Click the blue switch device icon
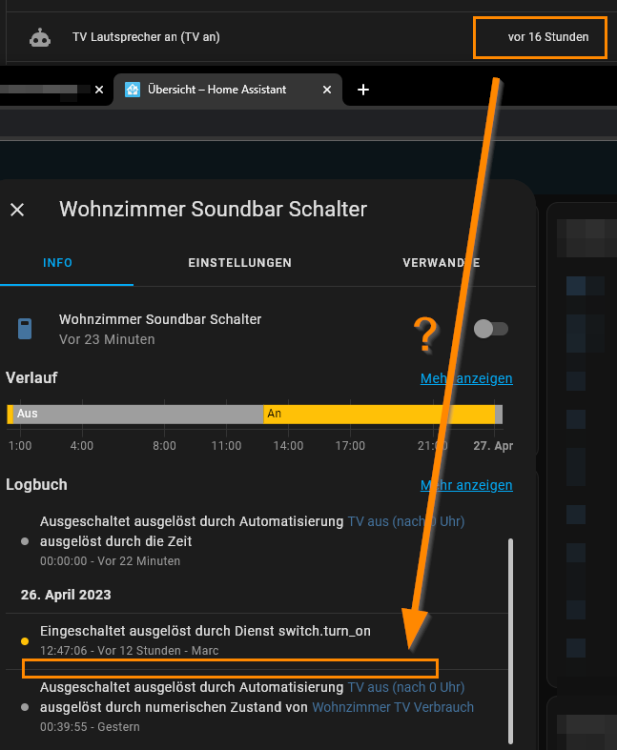The height and width of the screenshot is (750, 617). 25,329
